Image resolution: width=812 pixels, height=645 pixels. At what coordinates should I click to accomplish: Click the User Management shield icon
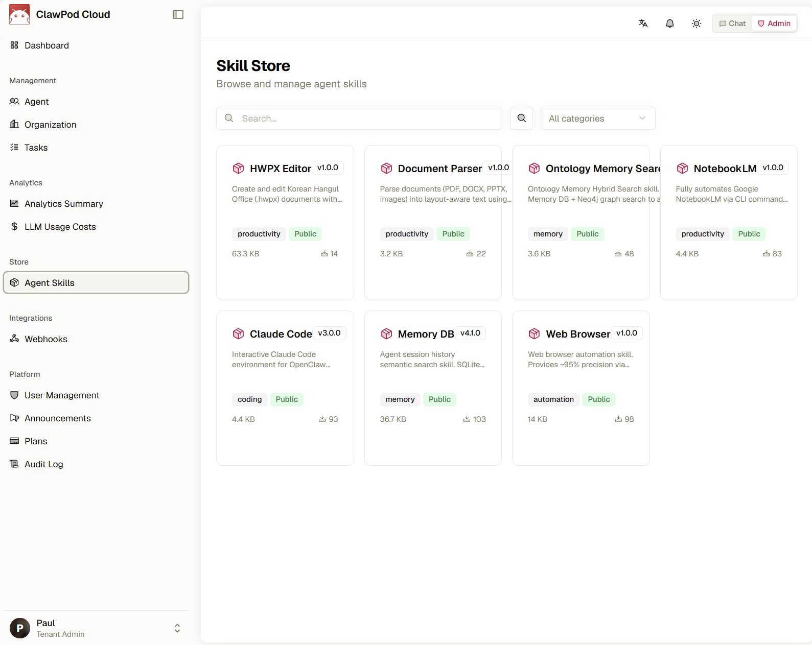[x=14, y=395]
